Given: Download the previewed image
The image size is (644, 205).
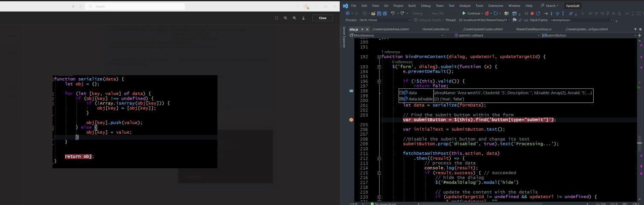Looking at the screenshot, I should coord(303,18).
